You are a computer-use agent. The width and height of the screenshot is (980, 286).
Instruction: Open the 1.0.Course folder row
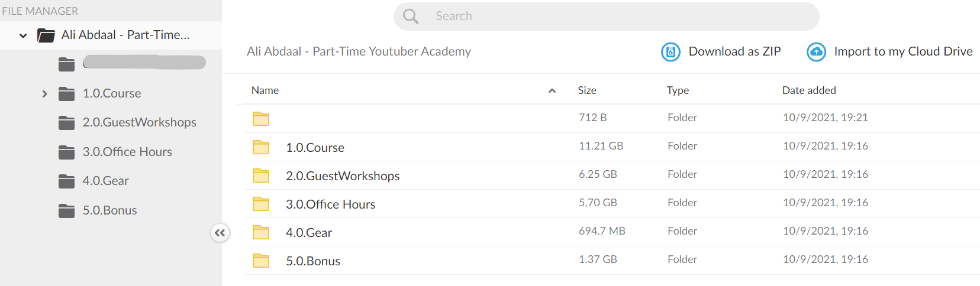[612, 147]
